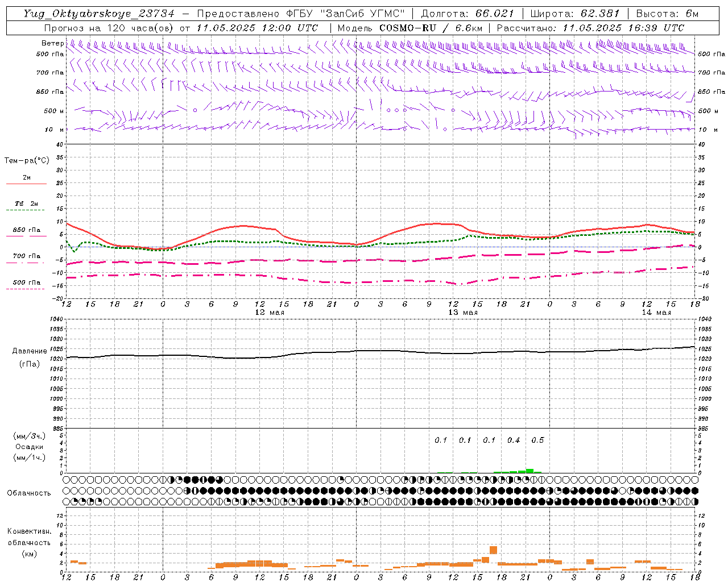The height and width of the screenshot is (582, 728).
Task: Click the 14 мая date label
Action: [x=656, y=312]
